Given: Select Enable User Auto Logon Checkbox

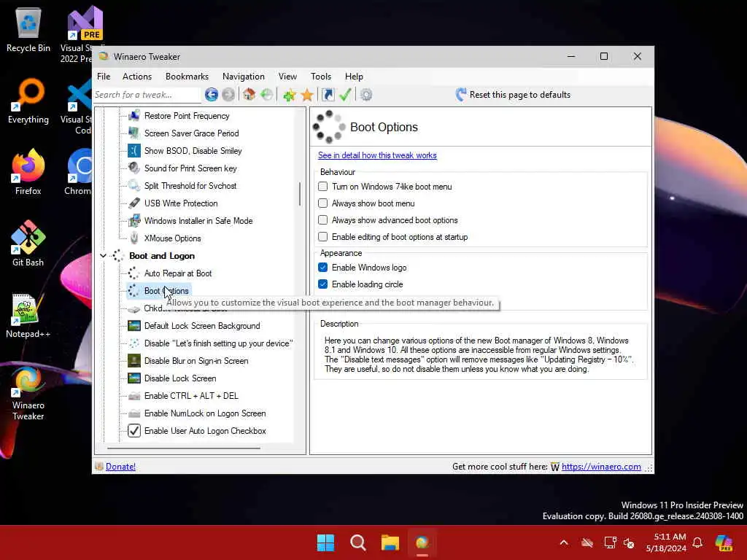Looking at the screenshot, I should pos(205,431).
